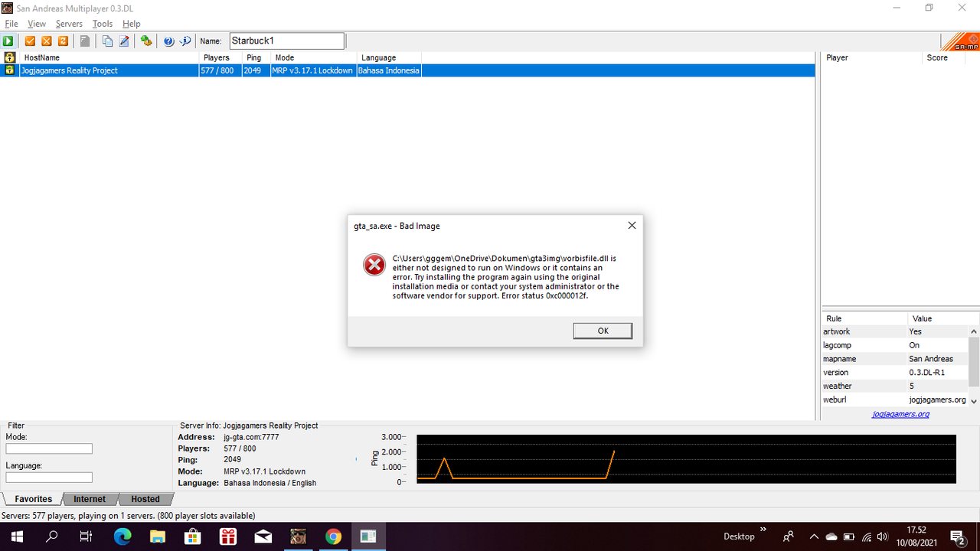Open the jogjagamers.org link
Viewport: 980px width, 551px height.
point(900,414)
